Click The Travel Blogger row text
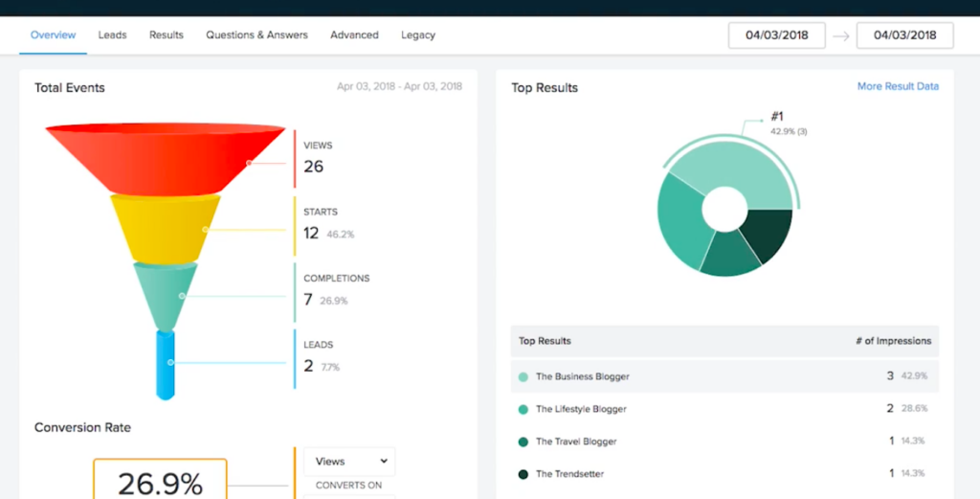Viewport: 980px width, 499px height. (x=576, y=442)
